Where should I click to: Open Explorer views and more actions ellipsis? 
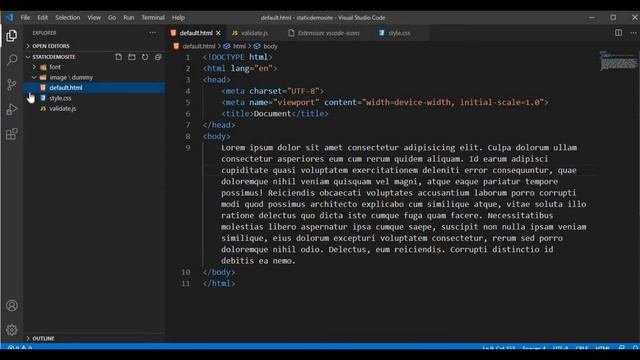coord(153,33)
